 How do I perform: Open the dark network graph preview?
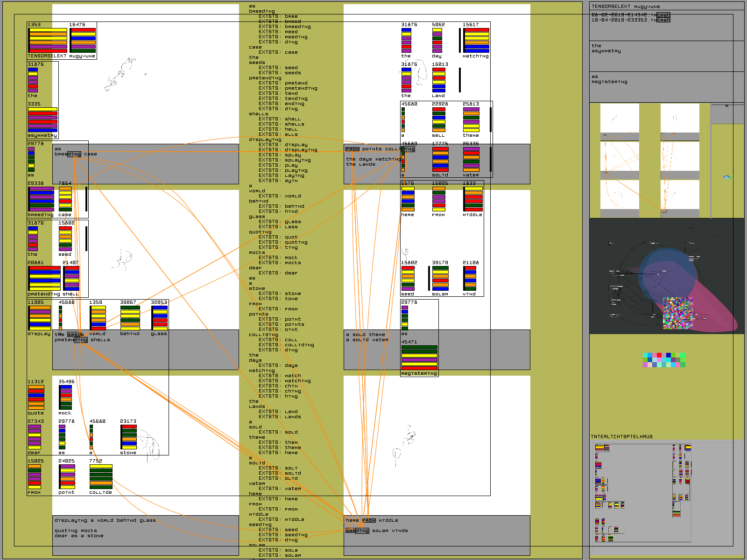pyautogui.click(x=666, y=276)
